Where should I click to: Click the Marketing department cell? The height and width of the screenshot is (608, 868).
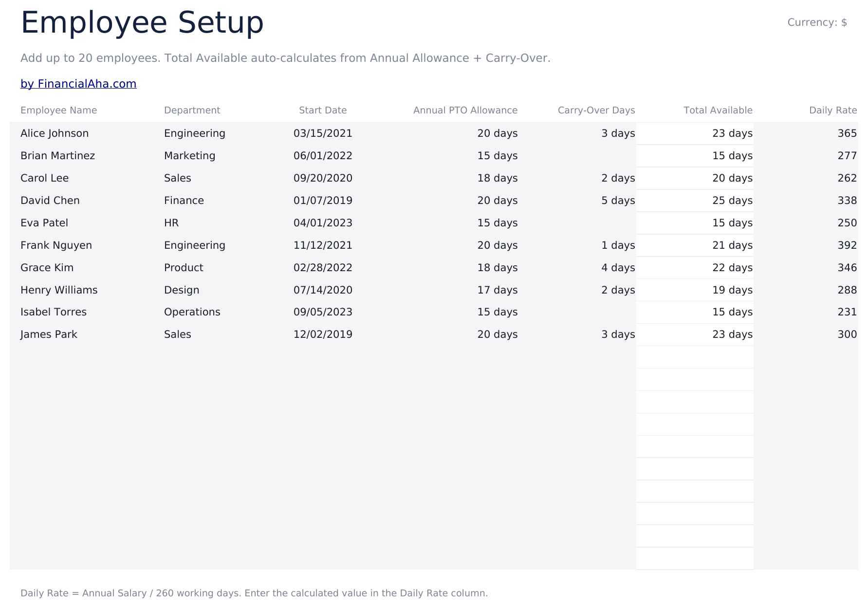click(190, 156)
